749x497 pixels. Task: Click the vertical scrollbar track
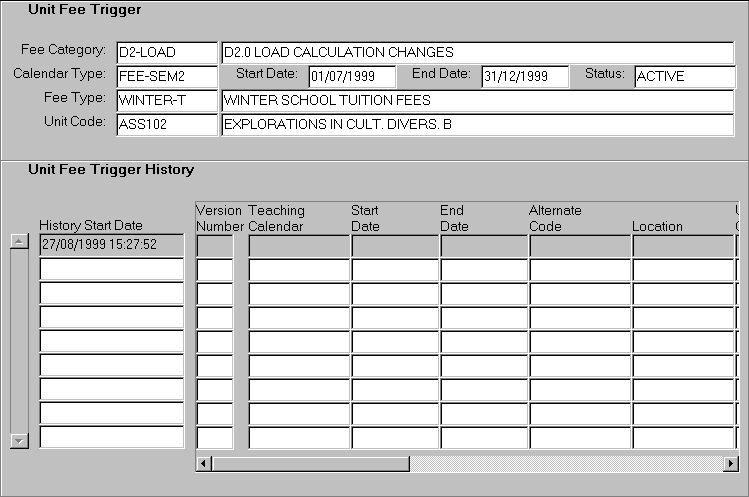click(x=18, y=340)
